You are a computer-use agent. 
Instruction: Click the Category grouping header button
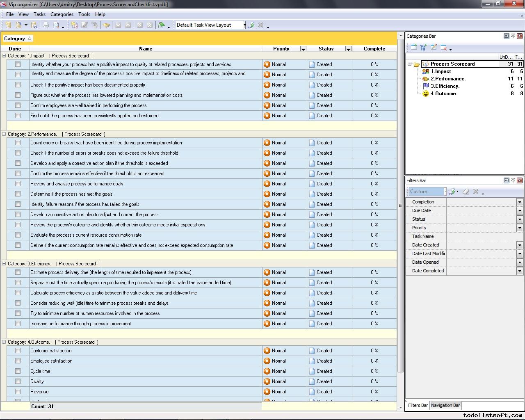pos(18,39)
